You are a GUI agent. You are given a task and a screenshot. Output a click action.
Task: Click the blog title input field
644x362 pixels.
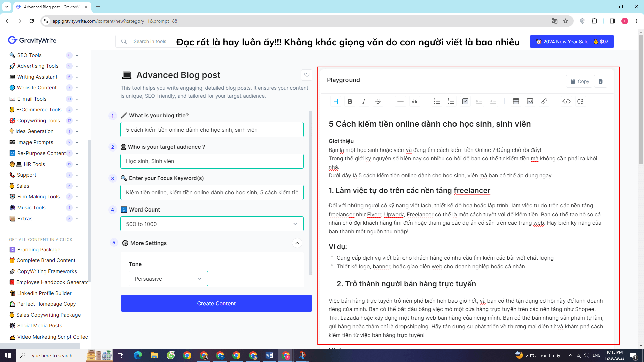(x=212, y=130)
